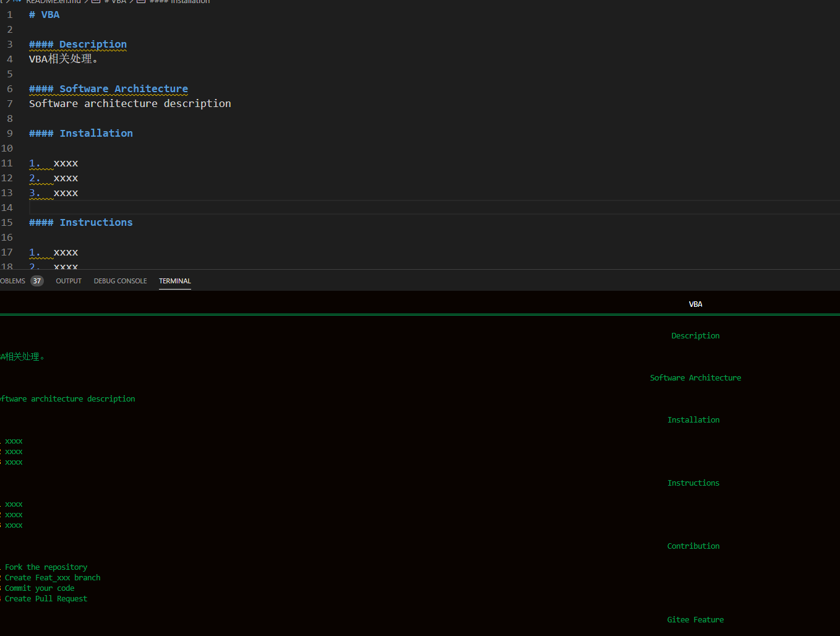The height and width of the screenshot is (636, 840).
Task: Click the 'VBA相关处理。' line in the editor
Action: pos(64,59)
